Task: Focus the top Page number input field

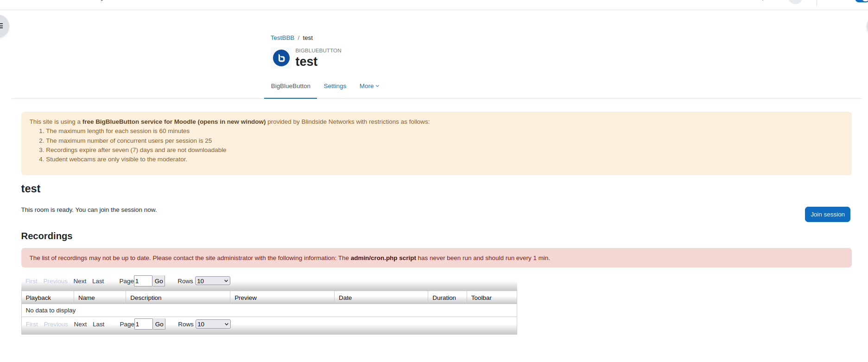Action: tap(143, 281)
